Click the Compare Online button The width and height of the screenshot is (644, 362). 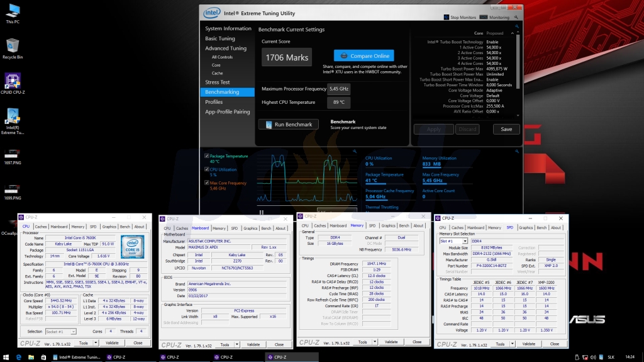pos(364,55)
